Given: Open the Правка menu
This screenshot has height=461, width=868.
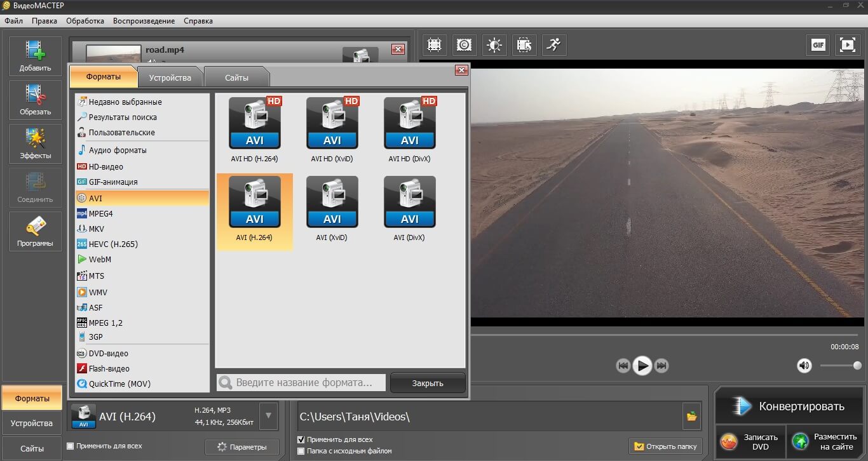Looking at the screenshot, I should point(44,21).
